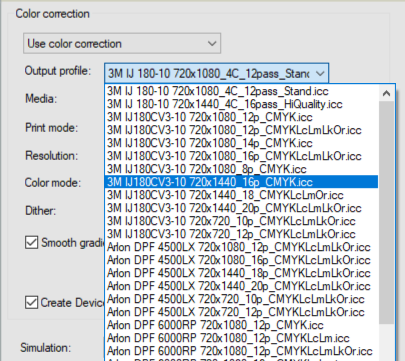Select 3M IJ 180-10 720x1080_4C_12pass_Stand.icc
This screenshot has height=361, width=405.
tap(242, 91)
